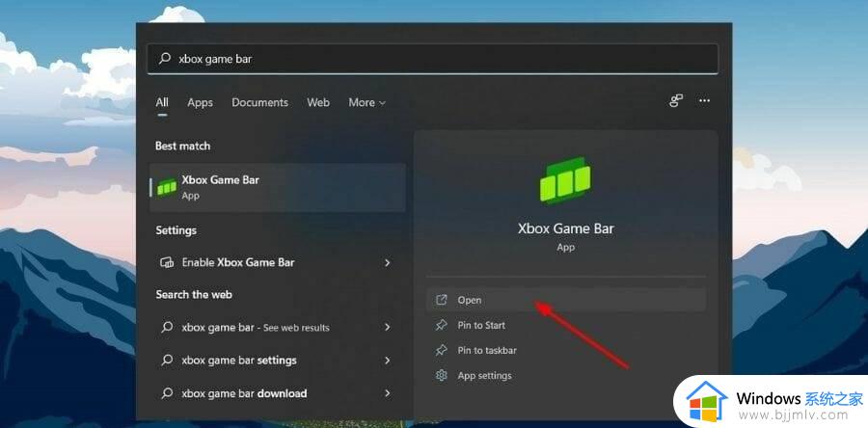Click the pin icon beside Pin to taskbar
This screenshot has width=868, height=428.
coord(441,351)
